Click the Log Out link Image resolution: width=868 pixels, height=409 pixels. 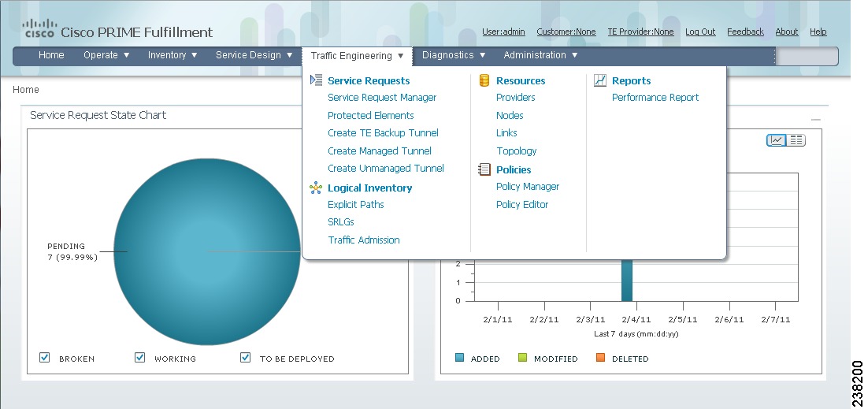pyautogui.click(x=700, y=32)
